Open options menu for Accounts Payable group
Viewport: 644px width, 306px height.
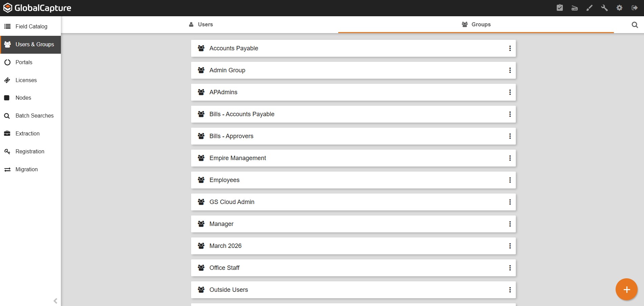click(510, 48)
